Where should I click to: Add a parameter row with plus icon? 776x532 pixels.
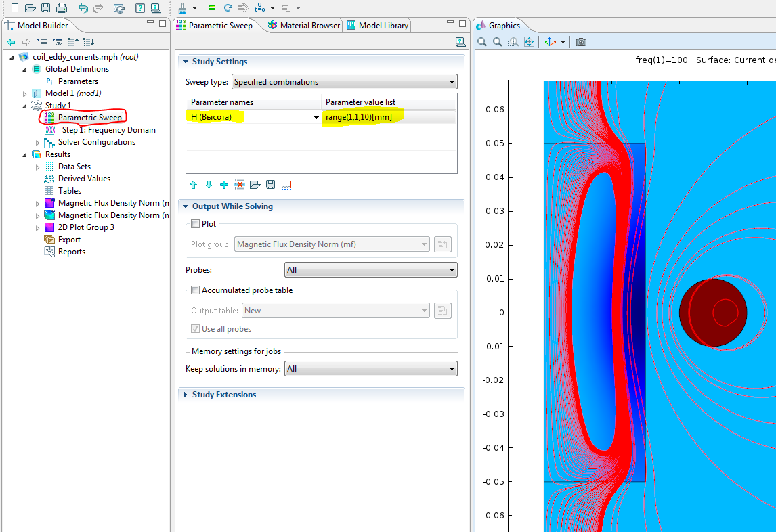click(x=224, y=185)
